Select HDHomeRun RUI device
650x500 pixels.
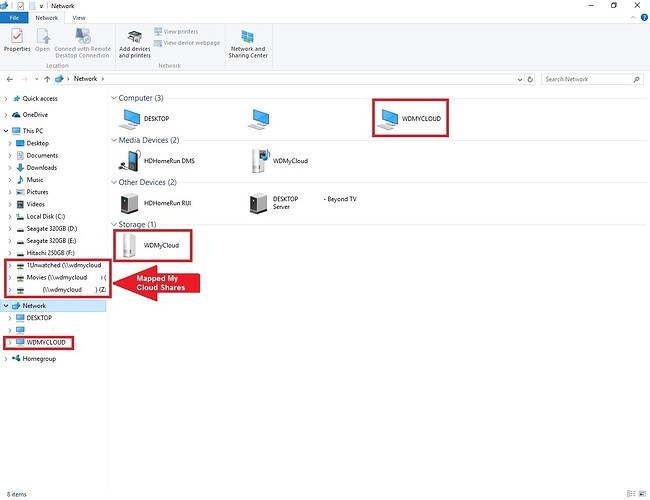(x=155, y=203)
